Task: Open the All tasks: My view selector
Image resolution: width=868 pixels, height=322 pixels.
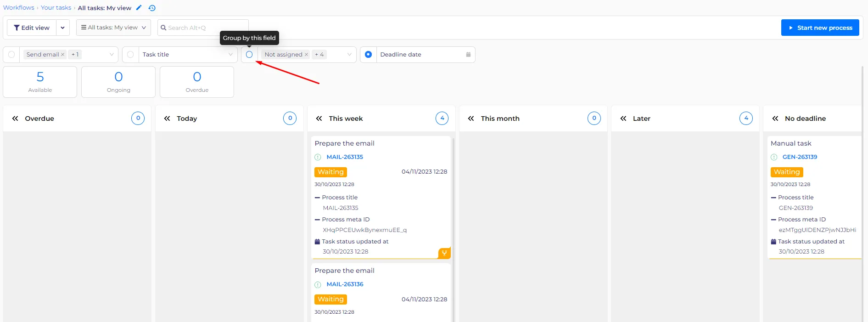Action: point(113,28)
